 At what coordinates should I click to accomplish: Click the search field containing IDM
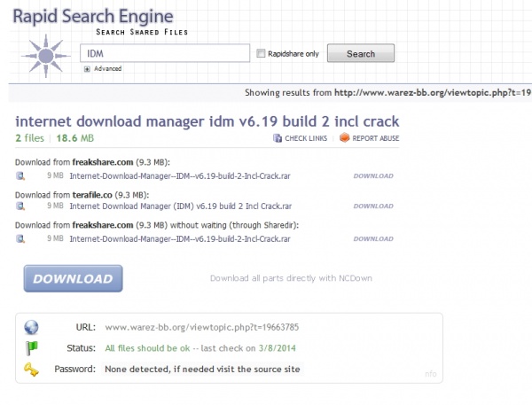coord(164,53)
